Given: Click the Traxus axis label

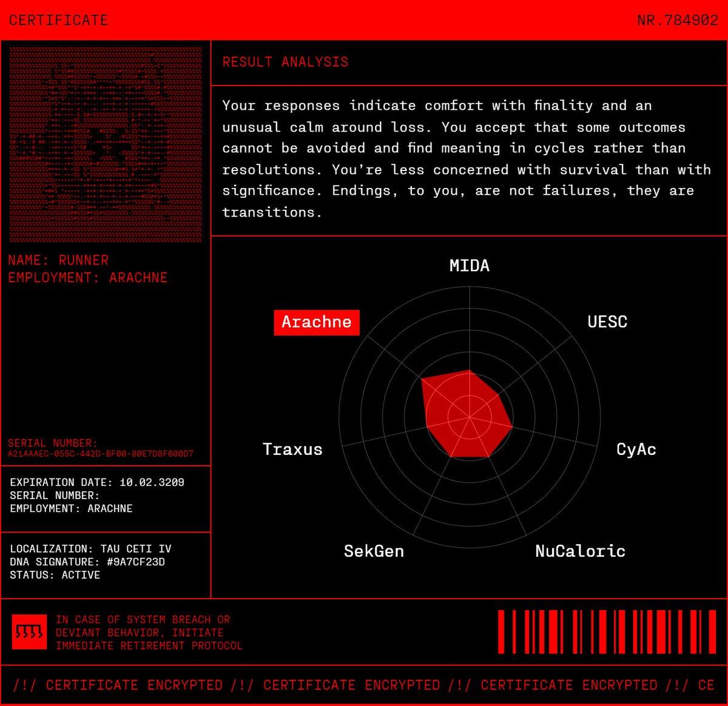Looking at the screenshot, I should point(292,449).
